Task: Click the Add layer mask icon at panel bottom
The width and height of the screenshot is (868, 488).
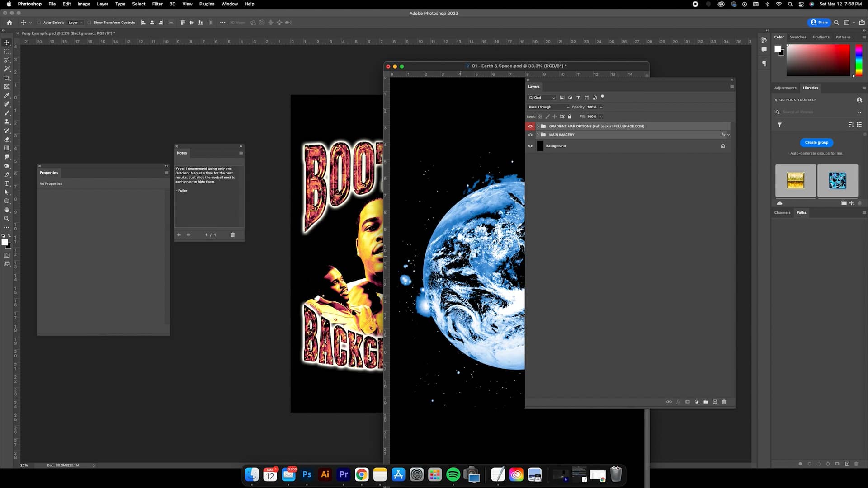Action: point(688,402)
